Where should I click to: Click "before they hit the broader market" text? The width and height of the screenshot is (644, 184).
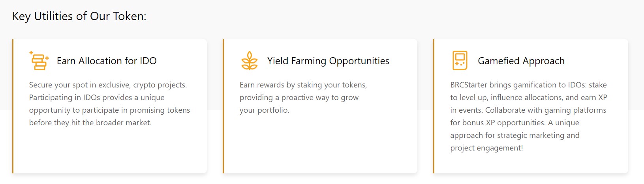click(90, 123)
